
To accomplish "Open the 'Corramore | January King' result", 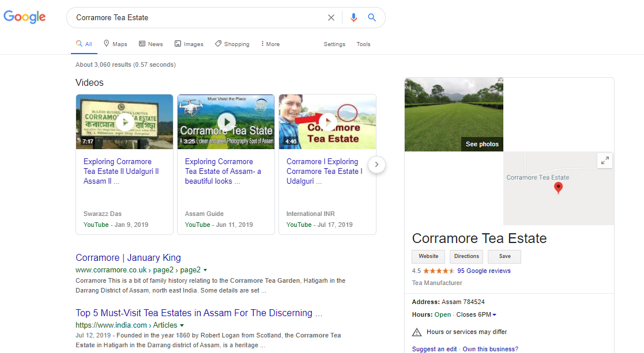I will coord(128,257).
